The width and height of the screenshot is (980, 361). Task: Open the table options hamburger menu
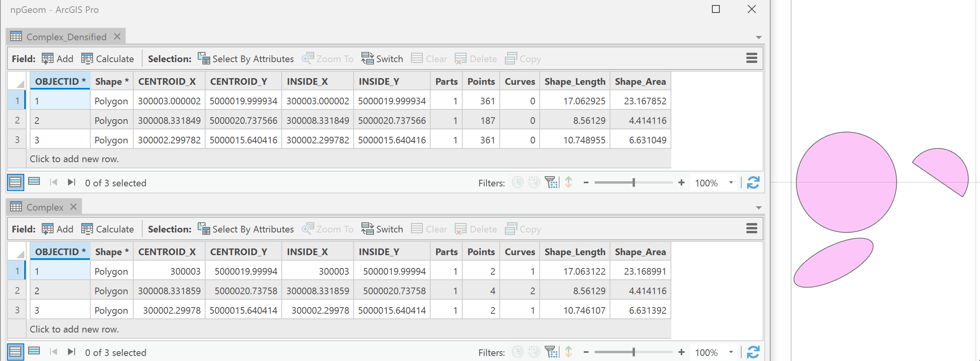(x=751, y=58)
